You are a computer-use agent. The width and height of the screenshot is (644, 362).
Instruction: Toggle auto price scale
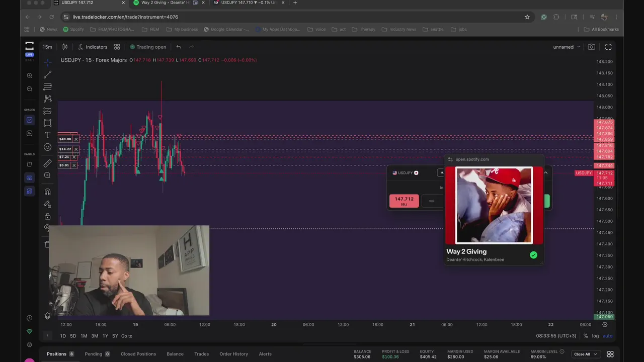(x=608, y=336)
